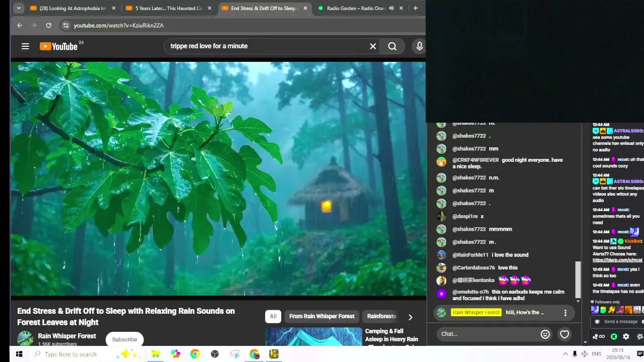Viewport: 644px width, 362px height.
Task: Open Google Chrome from taskbar
Action: pos(195,354)
